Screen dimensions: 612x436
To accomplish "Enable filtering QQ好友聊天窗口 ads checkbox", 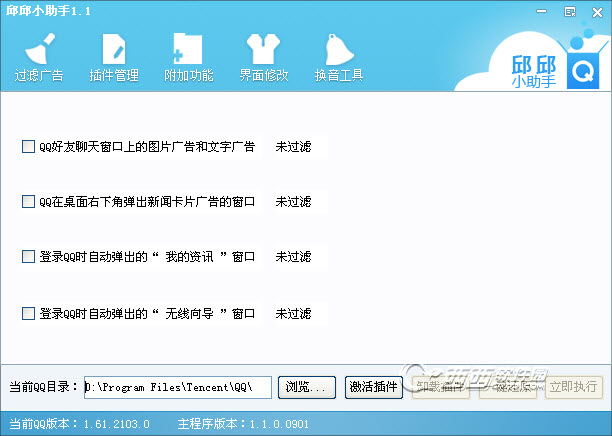I will coord(28,147).
